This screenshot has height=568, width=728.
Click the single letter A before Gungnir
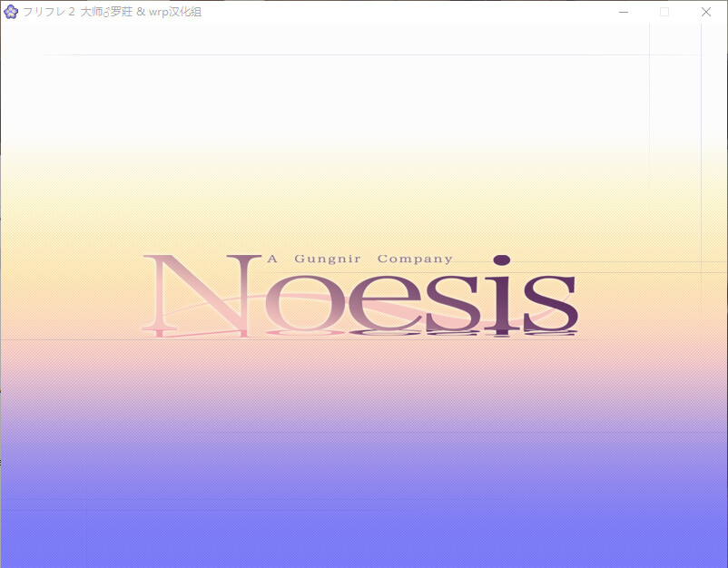click(271, 260)
